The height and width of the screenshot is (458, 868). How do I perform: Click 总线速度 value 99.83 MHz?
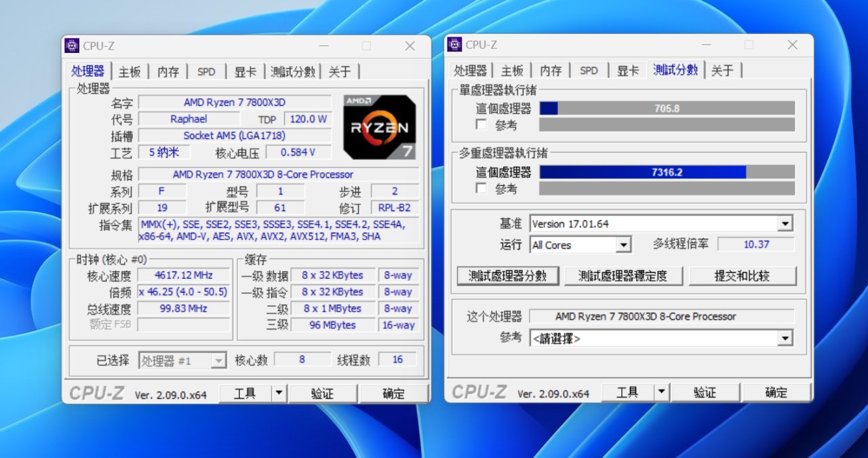tap(184, 309)
